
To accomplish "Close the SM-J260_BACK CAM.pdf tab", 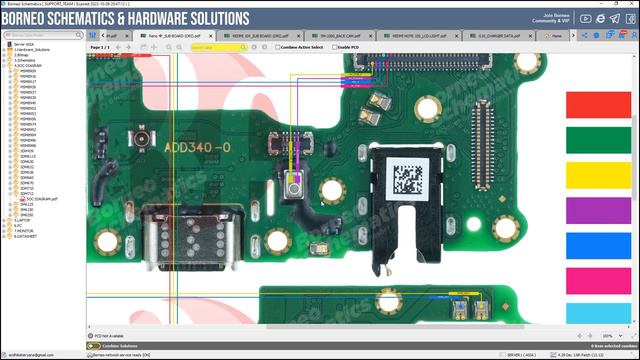I will [x=371, y=36].
